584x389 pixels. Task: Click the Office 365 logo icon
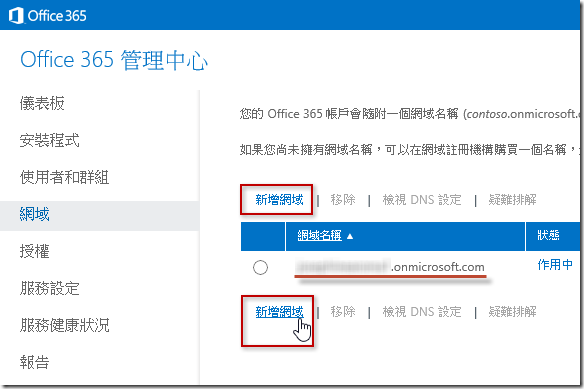tap(16, 16)
